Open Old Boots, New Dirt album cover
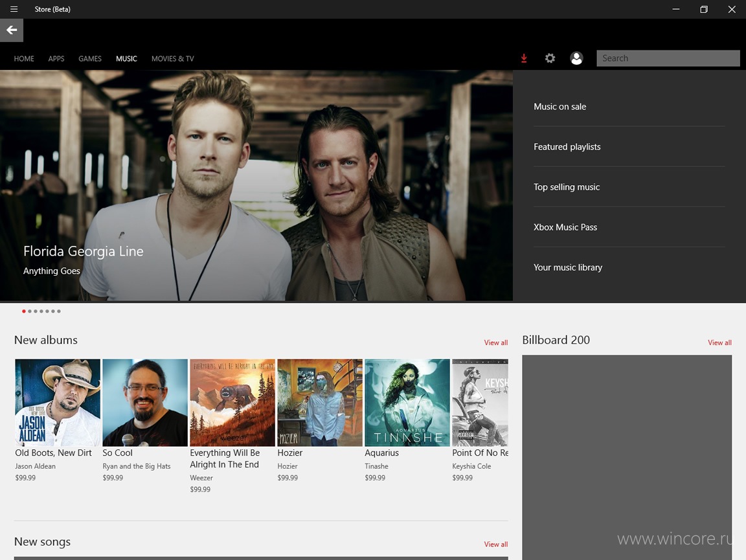The width and height of the screenshot is (746, 560). click(58, 403)
